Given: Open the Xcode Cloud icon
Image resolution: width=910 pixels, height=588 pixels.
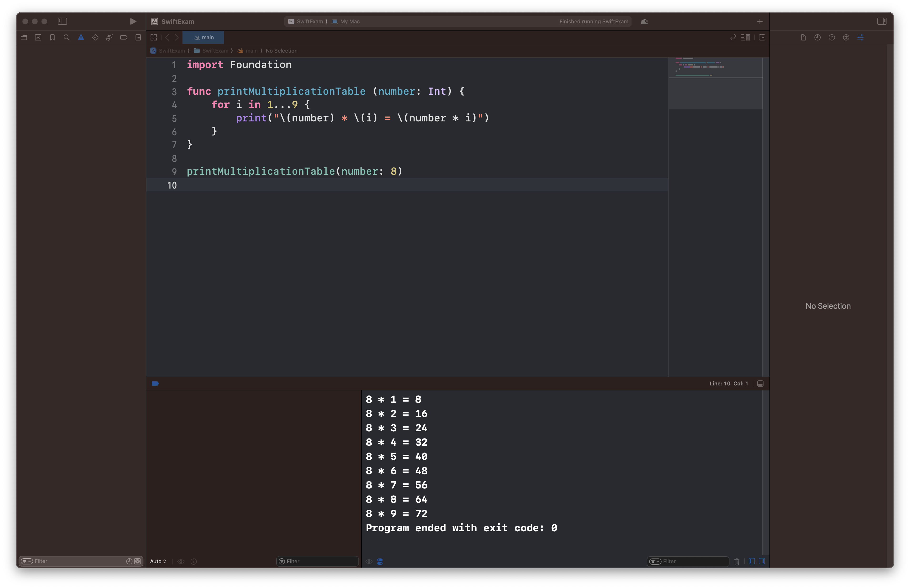Looking at the screenshot, I should [x=644, y=21].
